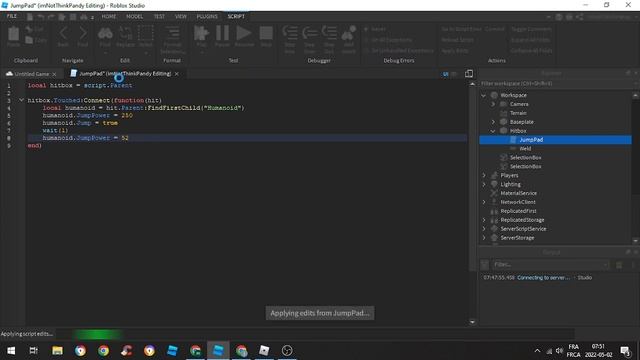The height and width of the screenshot is (360, 640).
Task: Click the Pause test button
Action: [x=222, y=33]
